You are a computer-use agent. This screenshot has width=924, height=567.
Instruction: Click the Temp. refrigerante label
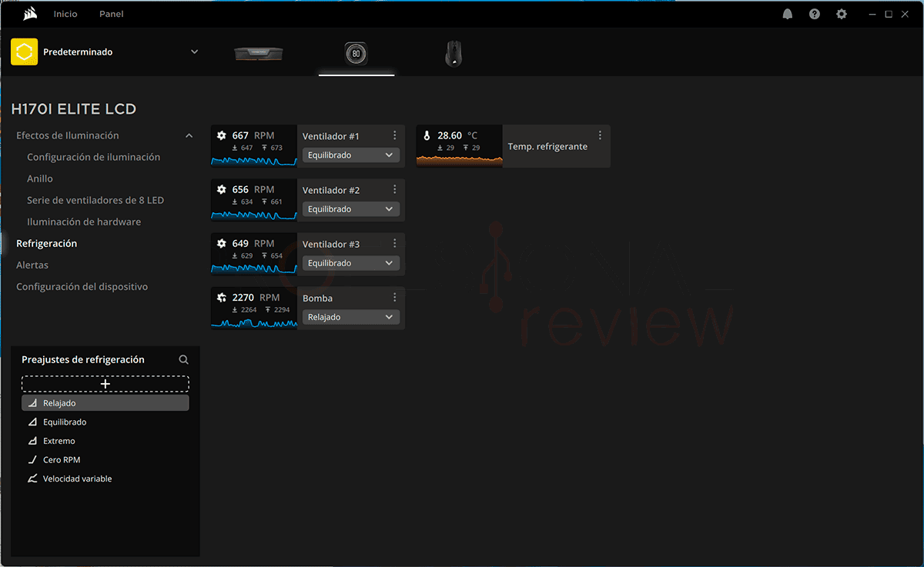tap(547, 146)
